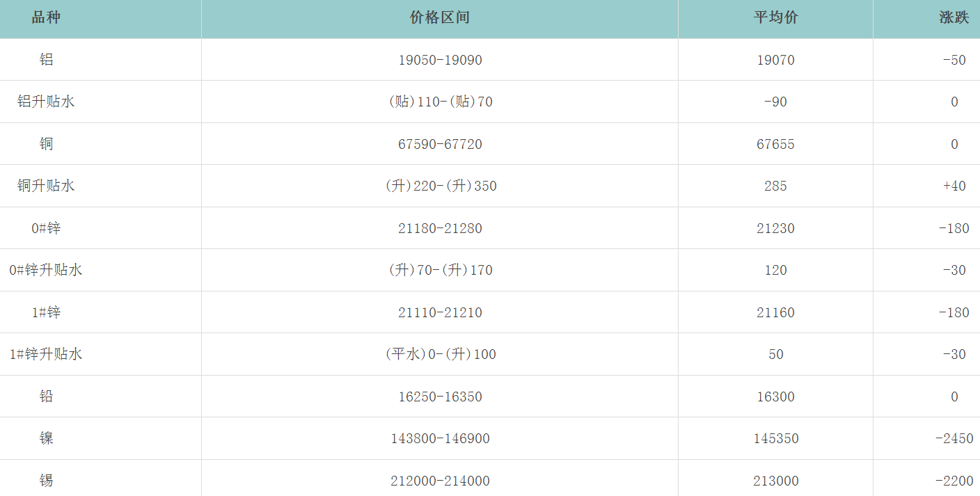Click the 1#锌升贴水 variety cell
Screen dimensions: 980x496
[x=46, y=354]
